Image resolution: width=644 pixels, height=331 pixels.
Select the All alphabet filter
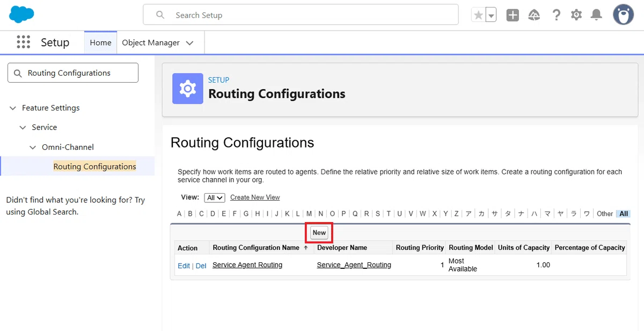[x=624, y=214]
